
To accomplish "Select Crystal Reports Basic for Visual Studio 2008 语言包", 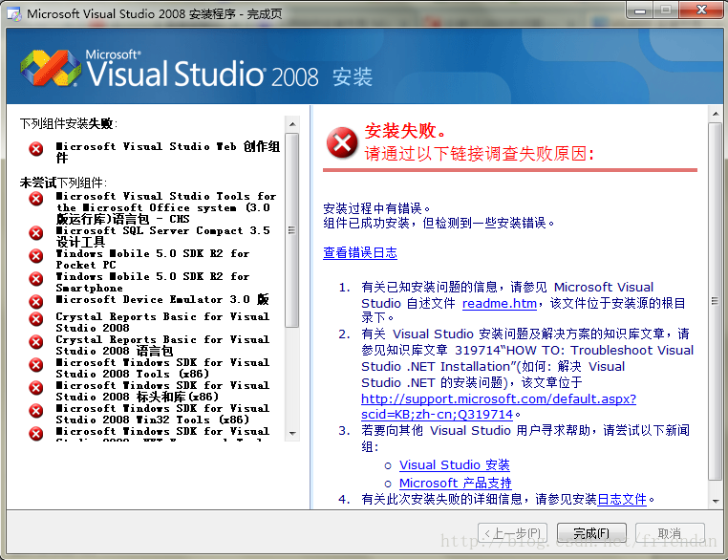I will coord(162,345).
